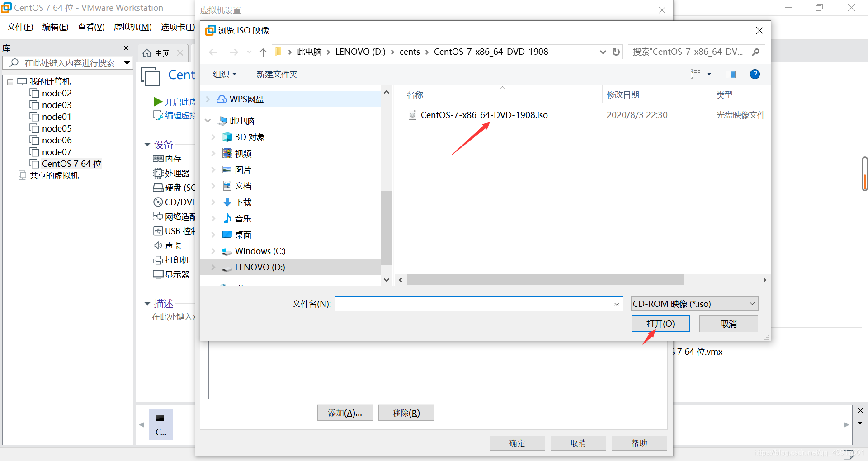Change the view layout icon
This screenshot has width=868, height=461.
(696, 74)
